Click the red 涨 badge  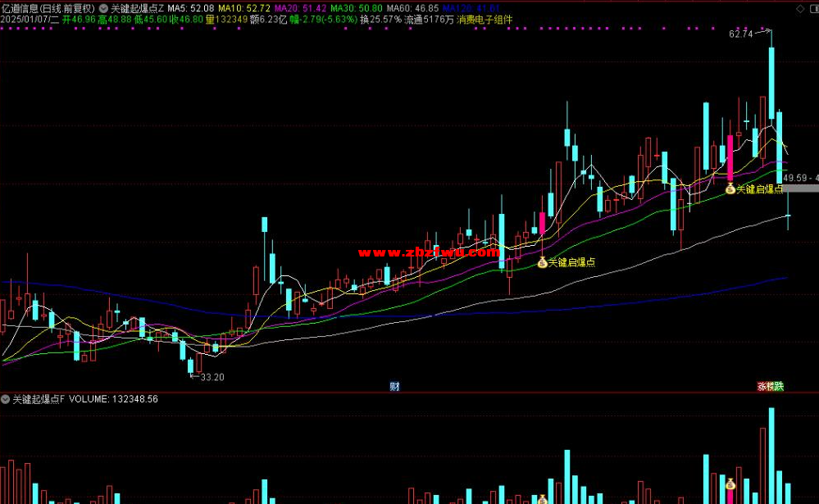[762, 387]
